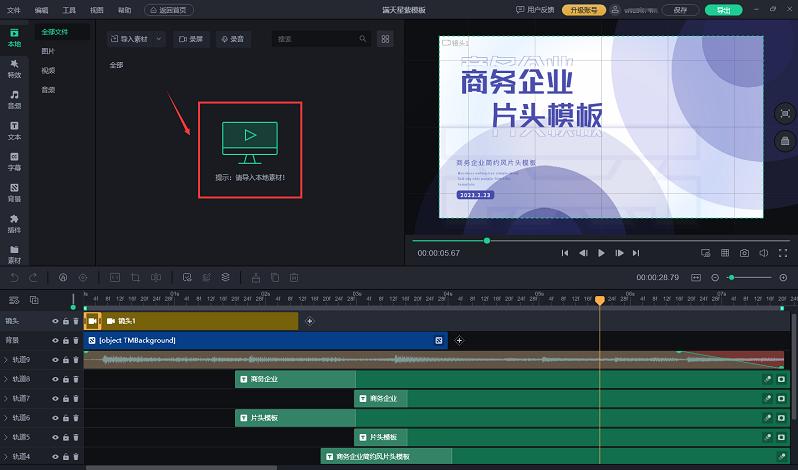The image size is (798, 470).
Task: Step forward one frame in preview
Action: pos(619,253)
